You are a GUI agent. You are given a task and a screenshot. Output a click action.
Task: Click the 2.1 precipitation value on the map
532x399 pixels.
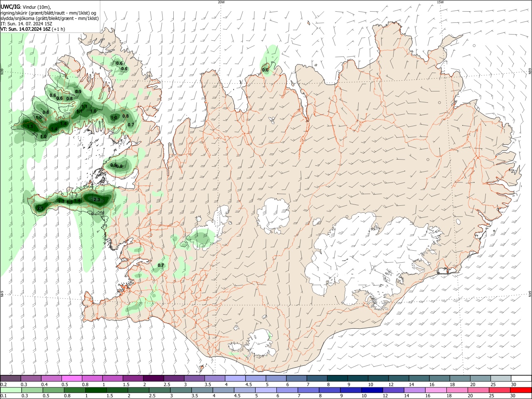click(x=41, y=208)
